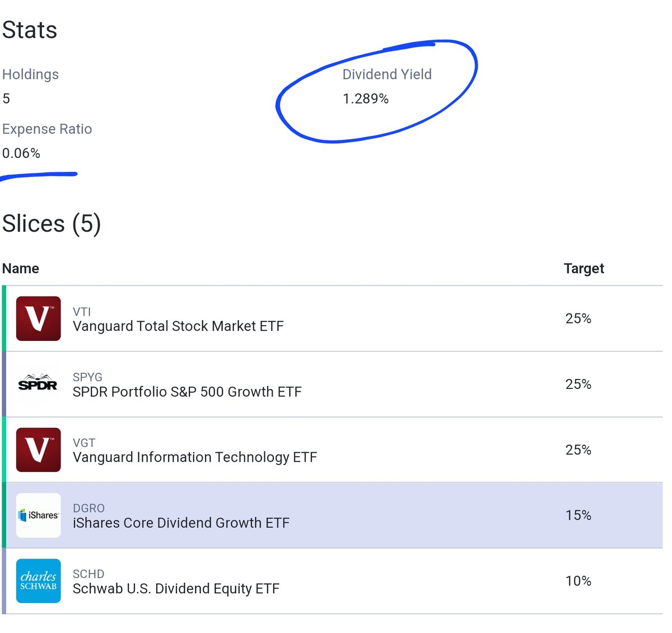Screen dimensions: 672x633
Task: Click the Slices (5) heading
Action: (52, 224)
